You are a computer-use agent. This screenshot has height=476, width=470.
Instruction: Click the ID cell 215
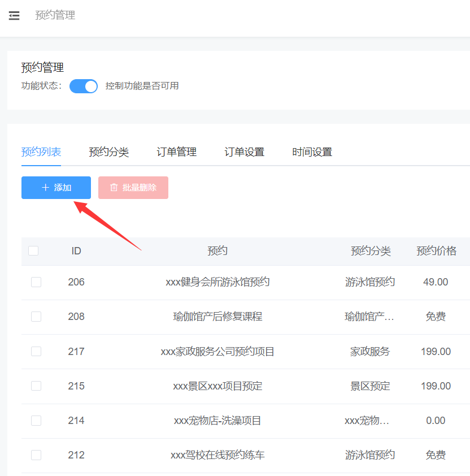coord(76,386)
